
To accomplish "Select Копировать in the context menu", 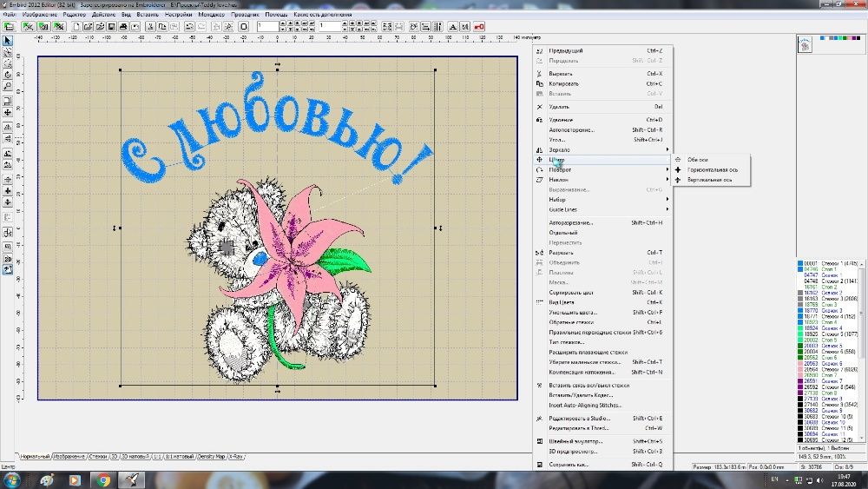I will [x=602, y=83].
